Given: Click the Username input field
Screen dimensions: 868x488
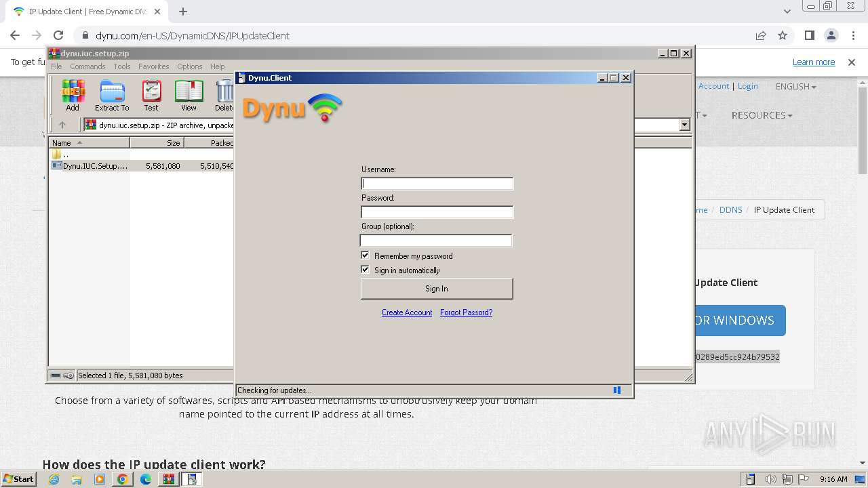Looking at the screenshot, I should [x=437, y=184].
